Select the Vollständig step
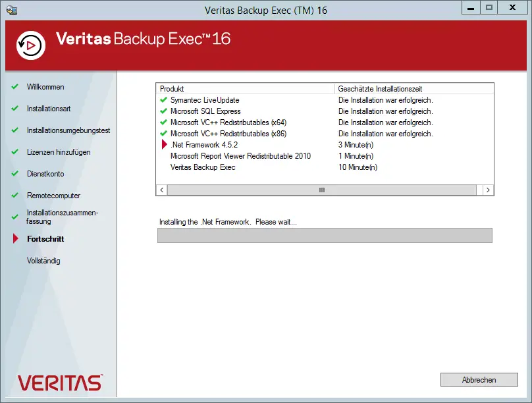This screenshot has height=403, width=532. (x=43, y=261)
